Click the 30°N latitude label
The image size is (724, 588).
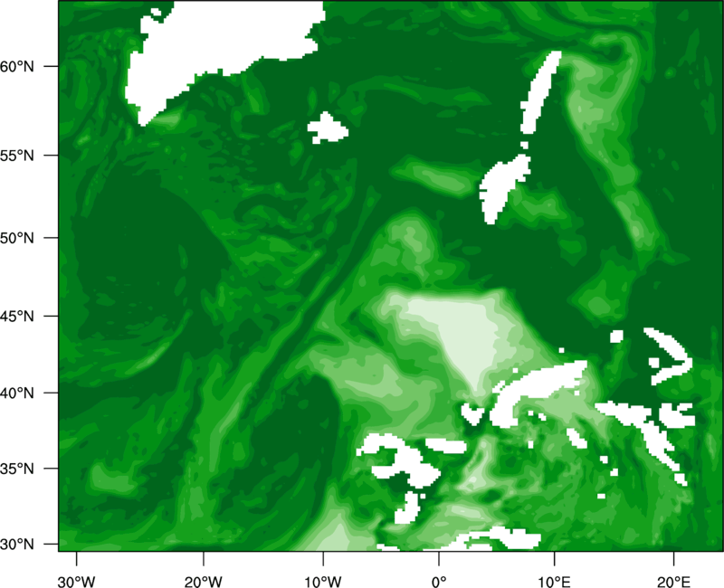17,545
